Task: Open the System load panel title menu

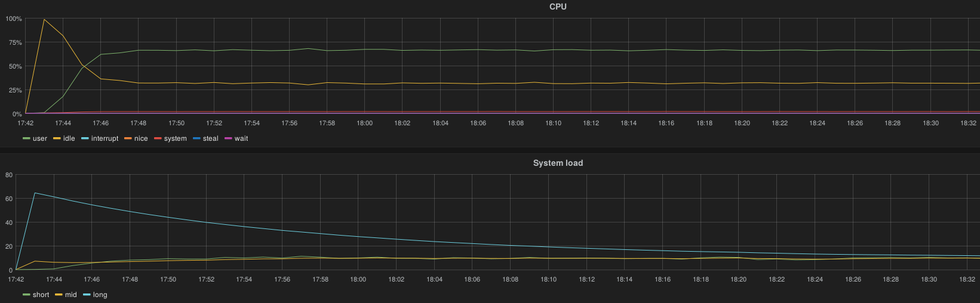Action: pyautogui.click(x=558, y=163)
